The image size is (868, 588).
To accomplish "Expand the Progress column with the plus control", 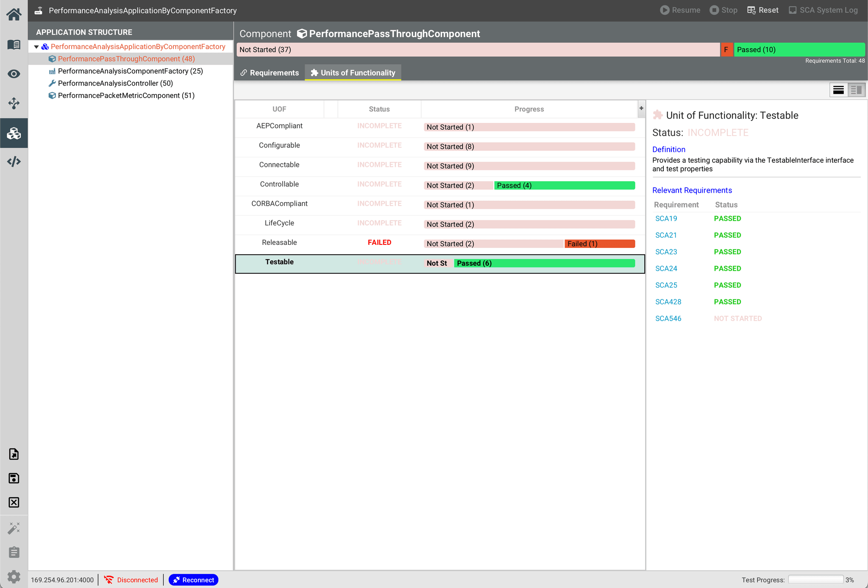I will click(x=641, y=108).
